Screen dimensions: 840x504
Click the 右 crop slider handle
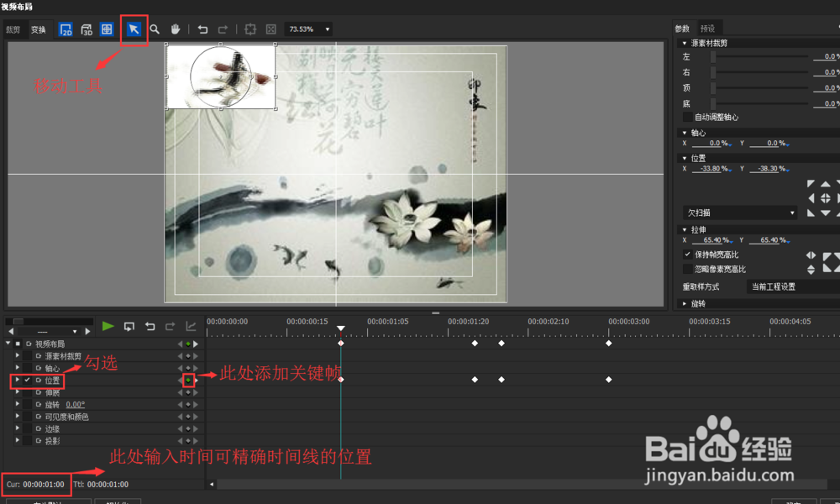pos(713,72)
